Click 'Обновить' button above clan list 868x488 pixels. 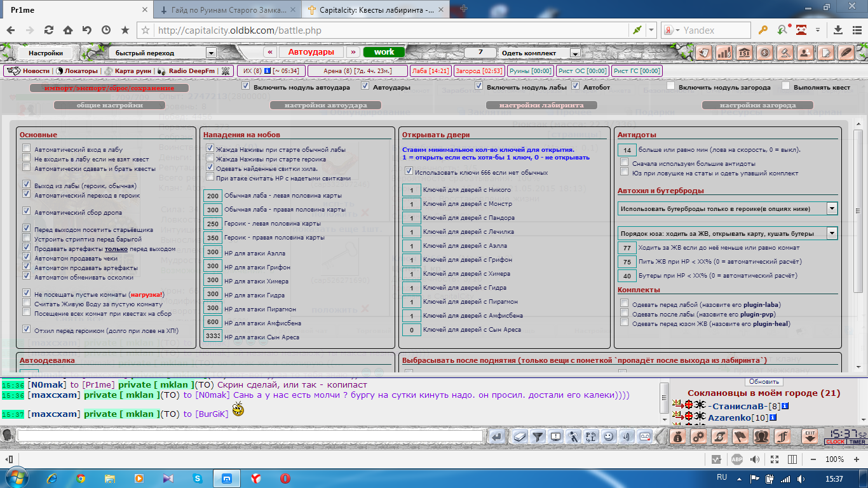click(763, 382)
